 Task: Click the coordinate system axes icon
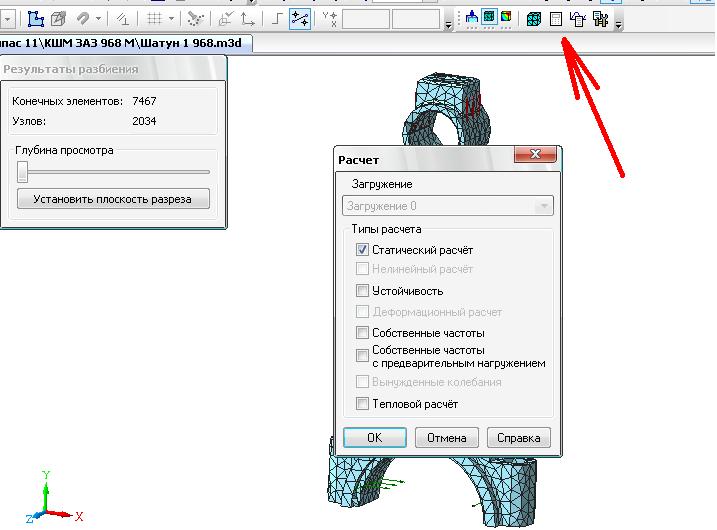click(248, 19)
